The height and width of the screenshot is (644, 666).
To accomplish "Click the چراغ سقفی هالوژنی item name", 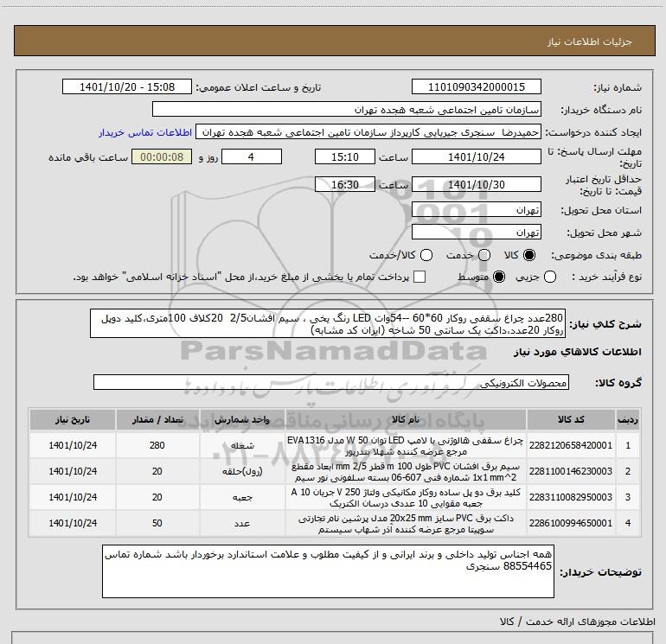I will coord(406,446).
